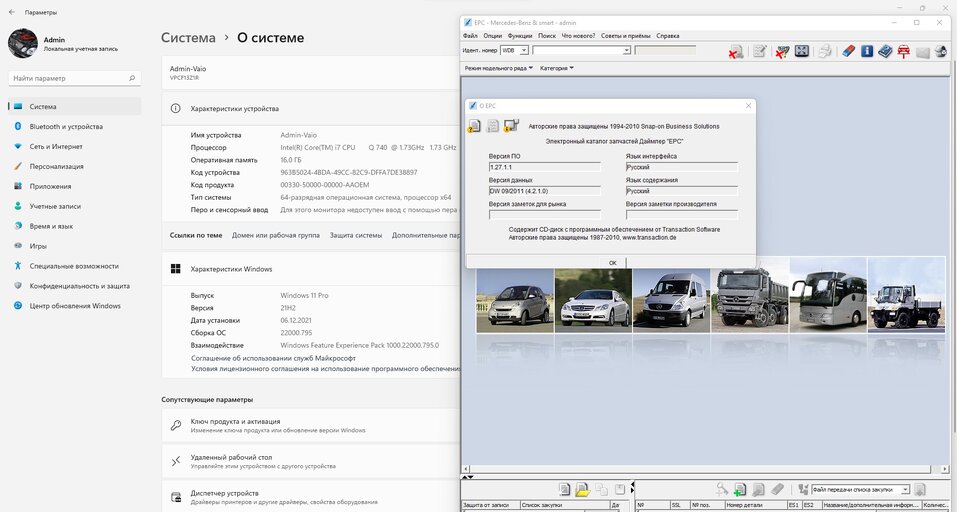Expand the Категория dropdown
Screen dimensions: 957x512
(557, 68)
